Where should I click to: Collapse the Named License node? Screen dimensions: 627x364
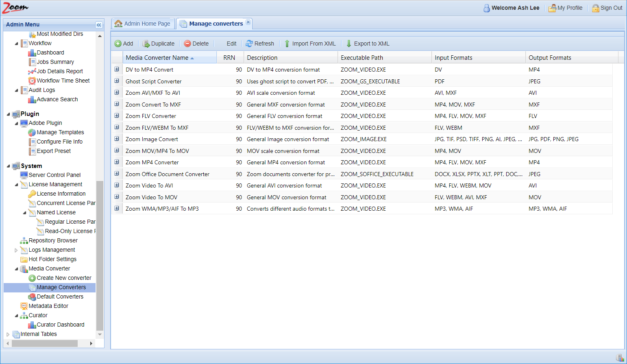pos(24,213)
